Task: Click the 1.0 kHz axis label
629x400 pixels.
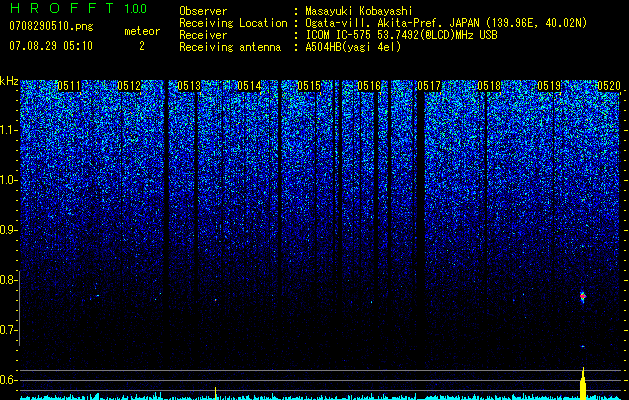Action: 9,180
